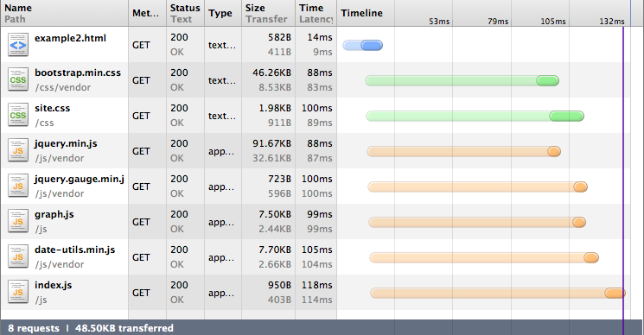Select the jquery.min.js JS file icon
This screenshot has width=644, height=335.
pyautogui.click(x=18, y=151)
